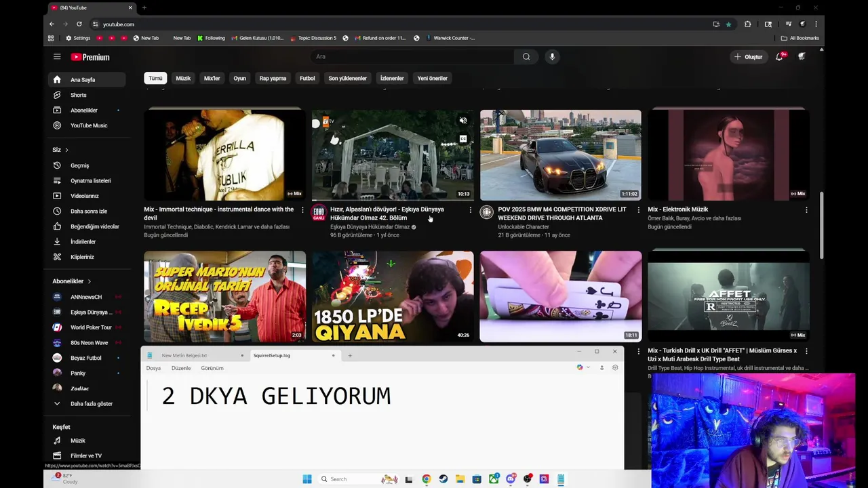This screenshot has width=868, height=488.
Task: Open options for Turkish Drill AFFET mix
Action: (x=806, y=351)
